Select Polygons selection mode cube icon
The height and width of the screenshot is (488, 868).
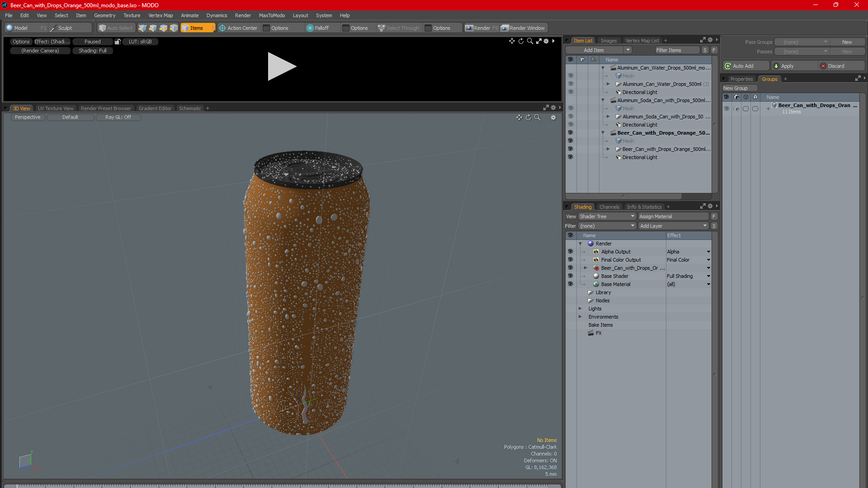(x=163, y=28)
